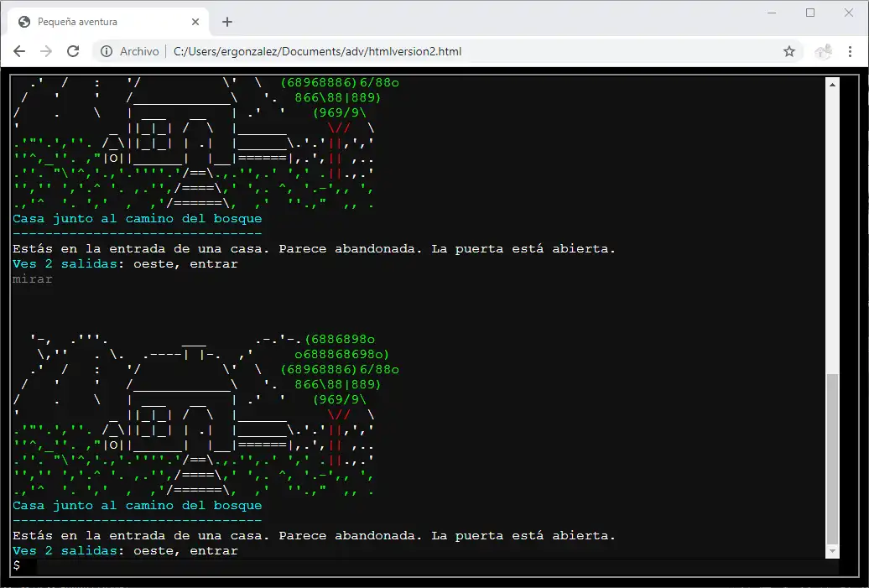This screenshot has width=869, height=588.
Task: Click the lower 'Ves 2 salidas' line
Action: pos(125,551)
